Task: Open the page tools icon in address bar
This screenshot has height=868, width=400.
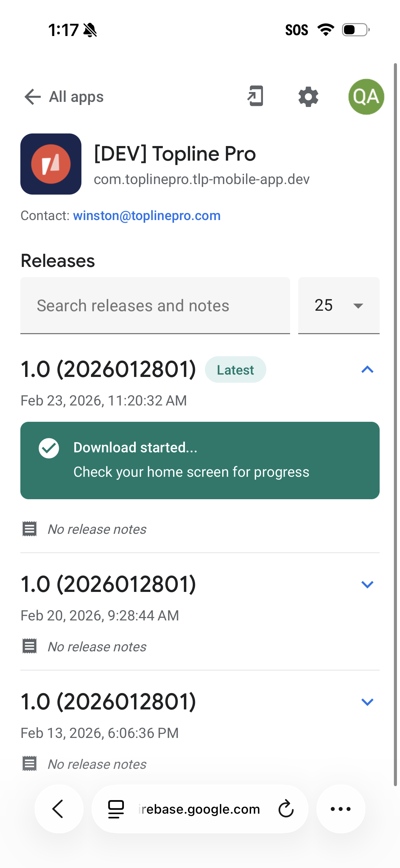Action: [x=116, y=809]
